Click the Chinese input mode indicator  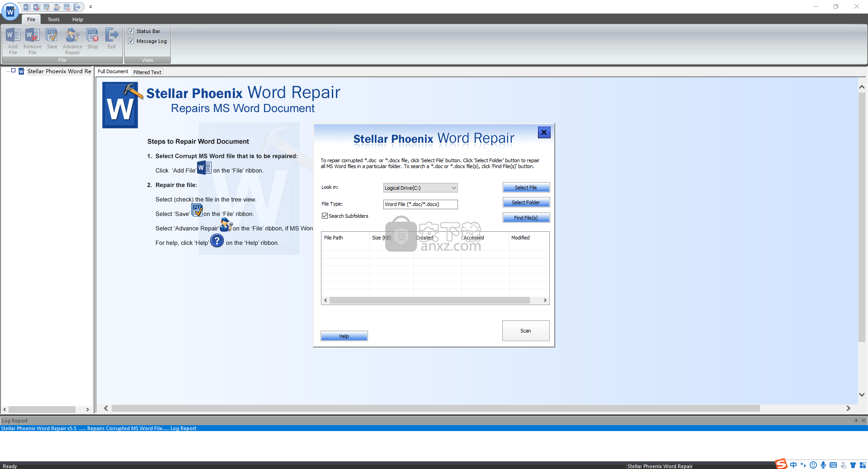click(x=793, y=465)
